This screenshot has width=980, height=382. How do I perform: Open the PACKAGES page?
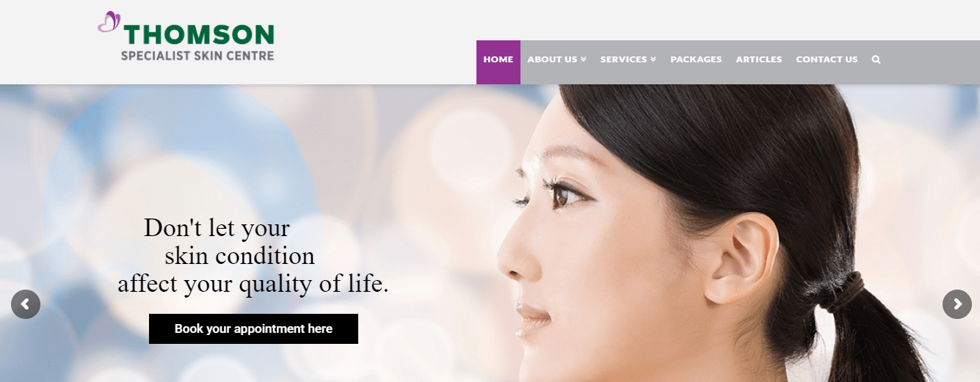click(x=696, y=59)
